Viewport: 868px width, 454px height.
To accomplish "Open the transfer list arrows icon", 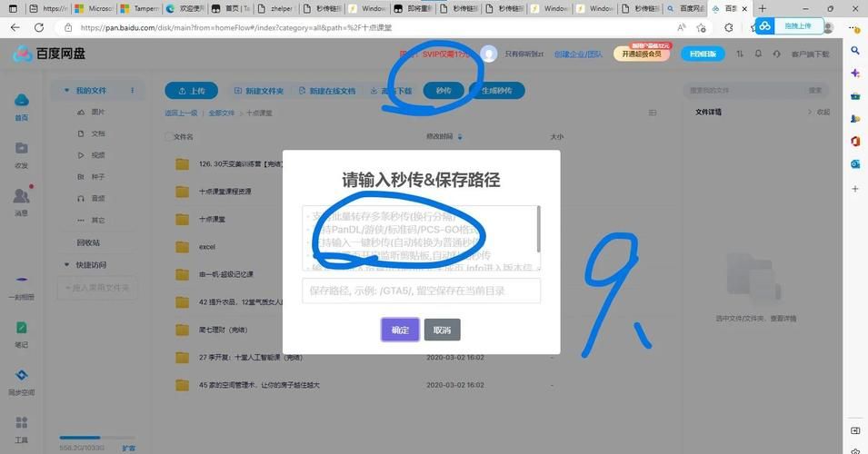I will tap(740, 54).
